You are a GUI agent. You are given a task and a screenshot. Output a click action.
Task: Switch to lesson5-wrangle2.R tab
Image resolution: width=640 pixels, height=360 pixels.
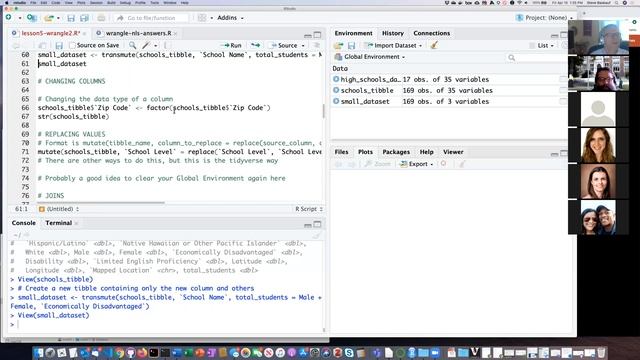click(51, 33)
